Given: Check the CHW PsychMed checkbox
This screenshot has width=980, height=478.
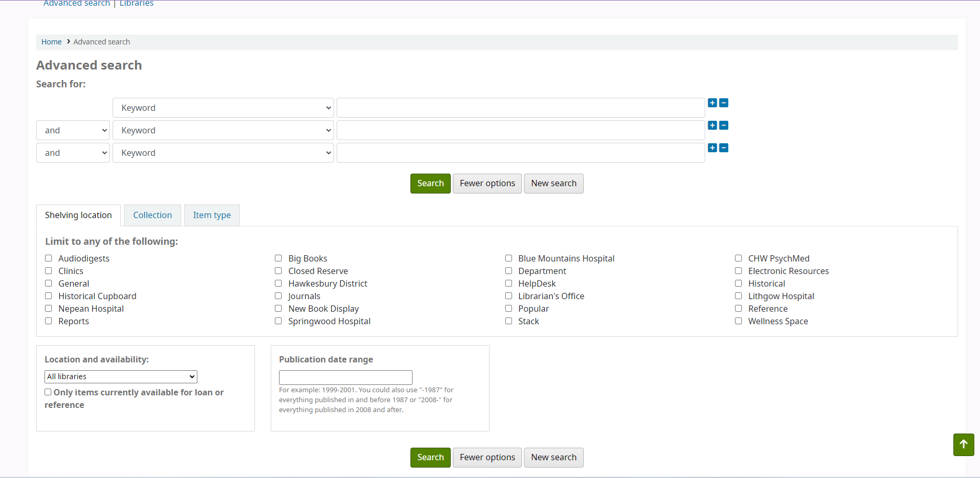Looking at the screenshot, I should [739, 258].
